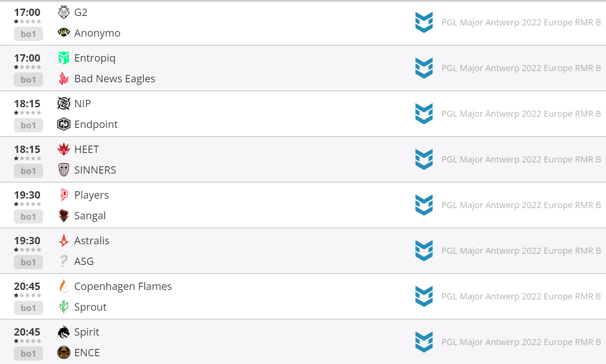Click the bo1 badge in the Astralis vs ASG match
606x364 pixels.
pos(28,262)
